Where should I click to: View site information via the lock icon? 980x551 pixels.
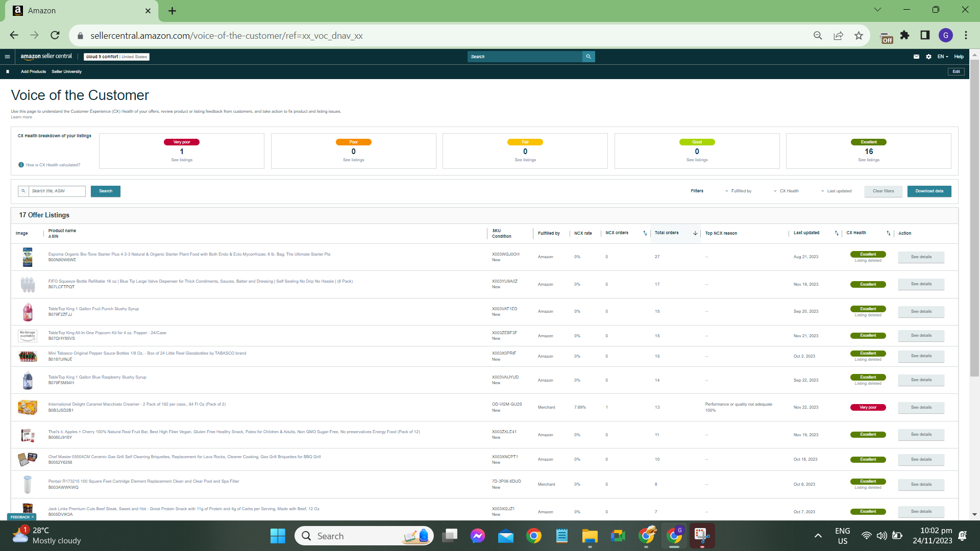click(80, 36)
